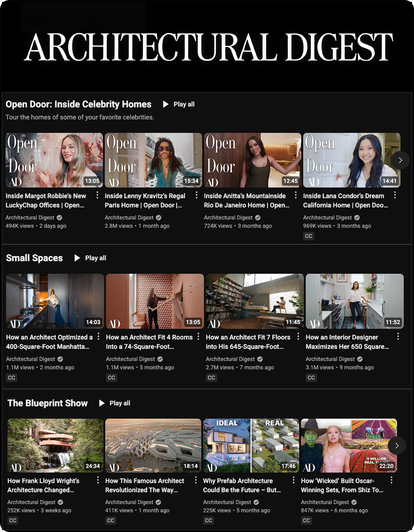The height and width of the screenshot is (532, 414).
Task: Open the Open Door: Inside Celebrity Homes playlist
Action: (78, 104)
